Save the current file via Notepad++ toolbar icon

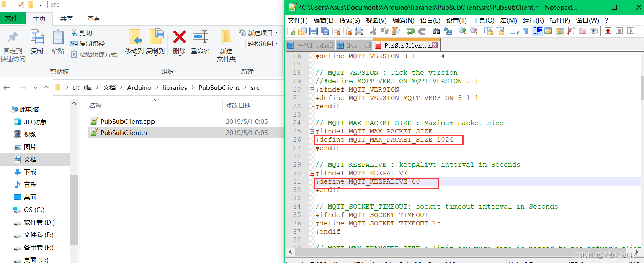[x=314, y=31]
